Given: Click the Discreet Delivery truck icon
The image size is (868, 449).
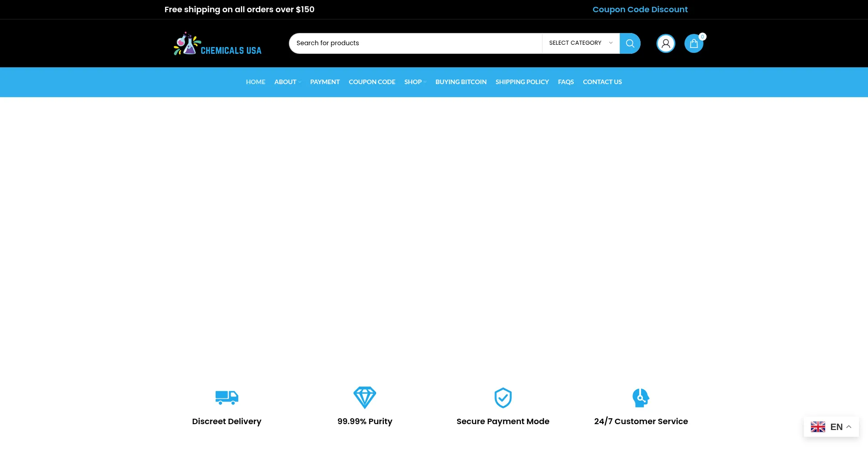Looking at the screenshot, I should (x=226, y=397).
